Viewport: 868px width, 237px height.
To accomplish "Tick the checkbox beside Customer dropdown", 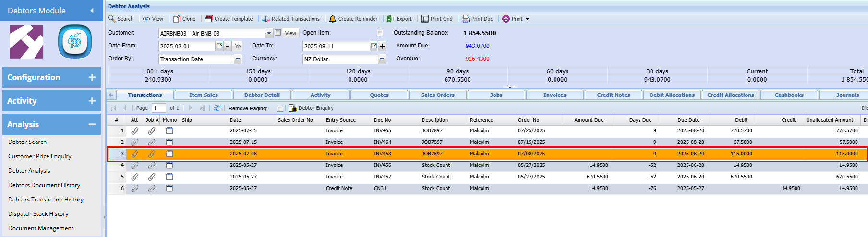I will [278, 33].
